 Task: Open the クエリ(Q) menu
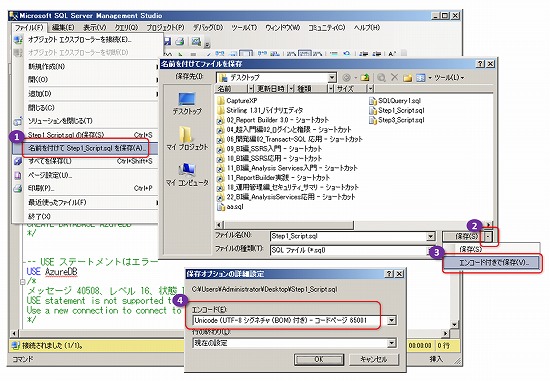tap(126, 27)
